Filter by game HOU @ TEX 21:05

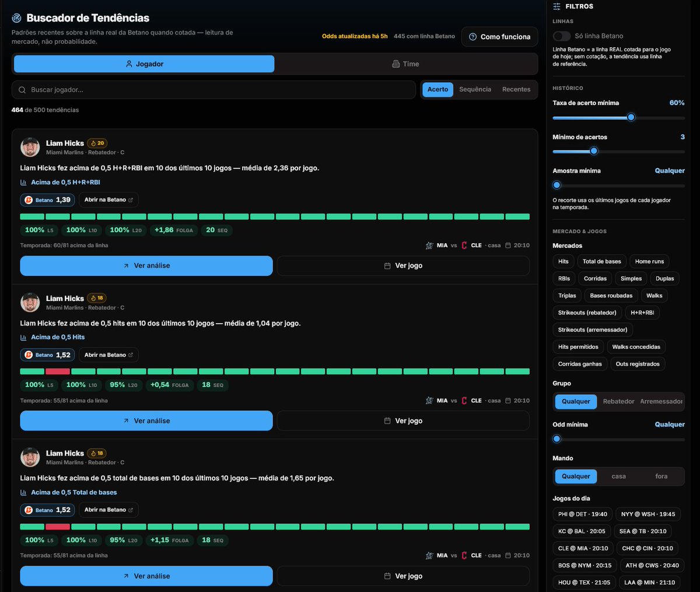pos(584,583)
